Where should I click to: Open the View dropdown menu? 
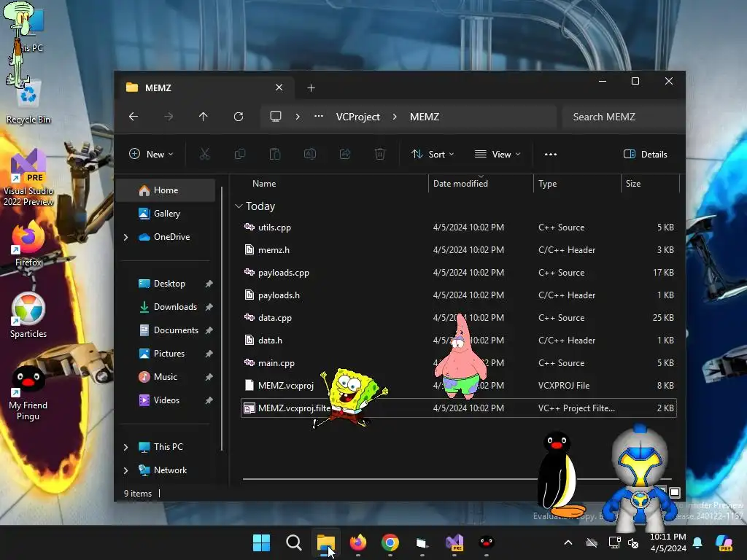pyautogui.click(x=498, y=154)
